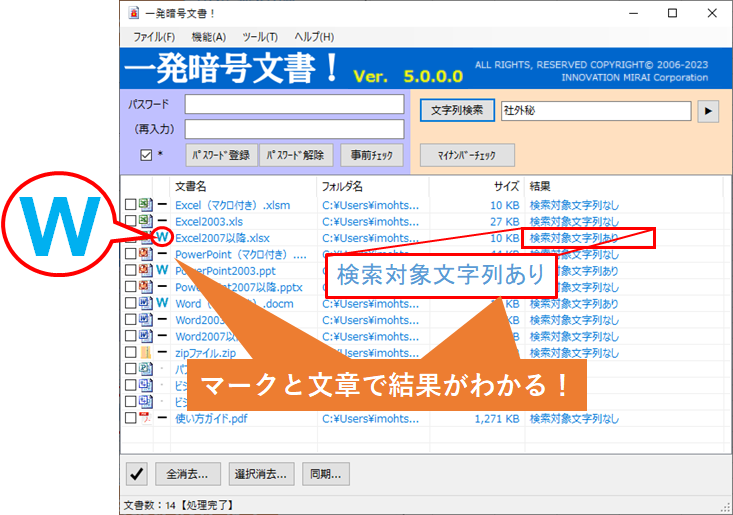Click folder path of Excel2003.xls row
The image size is (733, 515).
click(371, 222)
